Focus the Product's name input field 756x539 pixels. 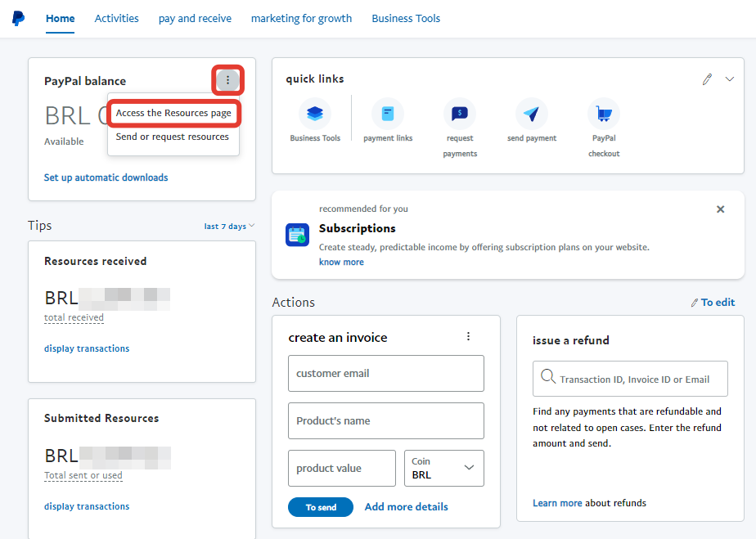coord(386,421)
